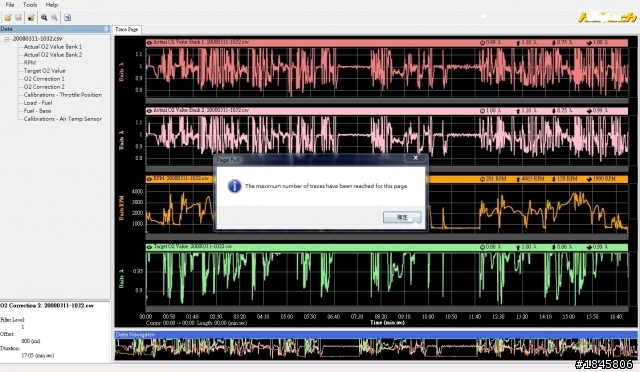Click average icon on Target O2 header
Image resolution: width=640 pixels, height=372 pixels.
point(589,247)
